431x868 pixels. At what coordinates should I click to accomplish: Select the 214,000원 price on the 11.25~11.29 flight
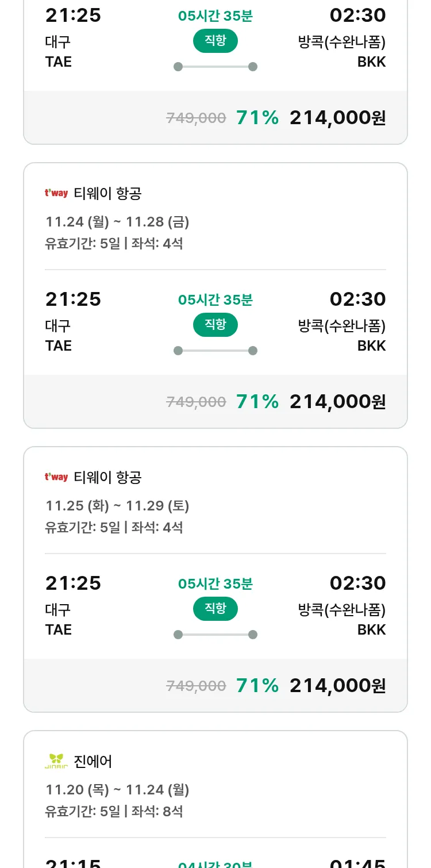(337, 685)
